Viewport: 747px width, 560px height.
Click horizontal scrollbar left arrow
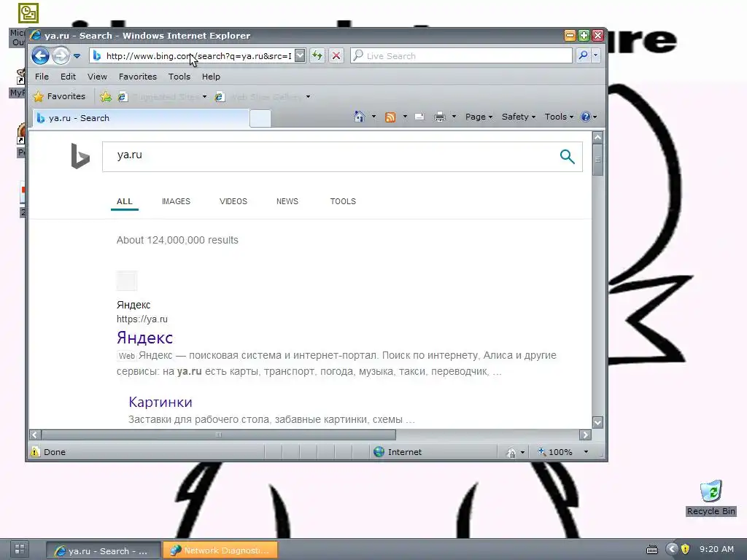(x=35, y=435)
